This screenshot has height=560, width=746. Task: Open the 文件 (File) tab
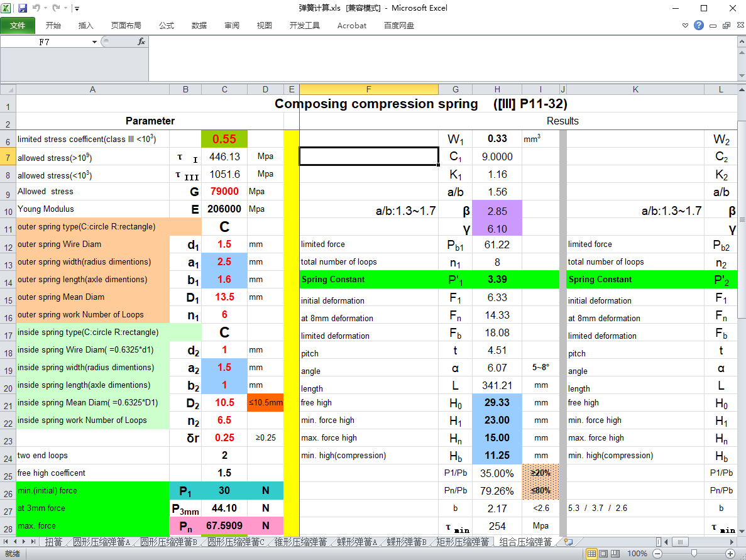18,26
